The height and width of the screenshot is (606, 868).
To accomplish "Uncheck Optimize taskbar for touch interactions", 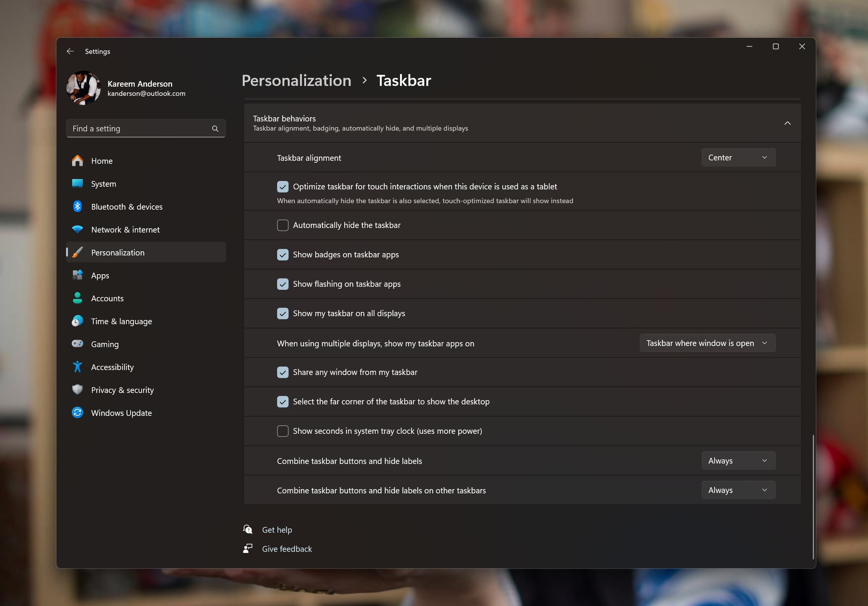I will coord(283,187).
